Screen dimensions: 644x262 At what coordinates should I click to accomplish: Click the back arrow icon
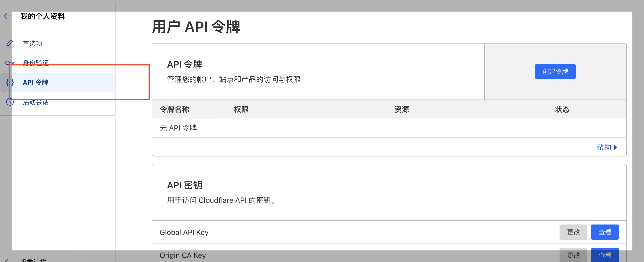click(7, 16)
